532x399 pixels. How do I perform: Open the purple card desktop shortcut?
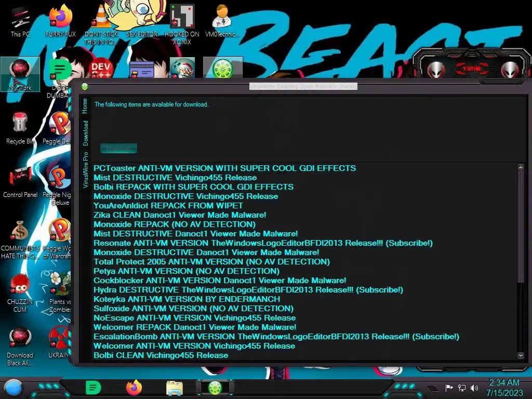[142, 70]
